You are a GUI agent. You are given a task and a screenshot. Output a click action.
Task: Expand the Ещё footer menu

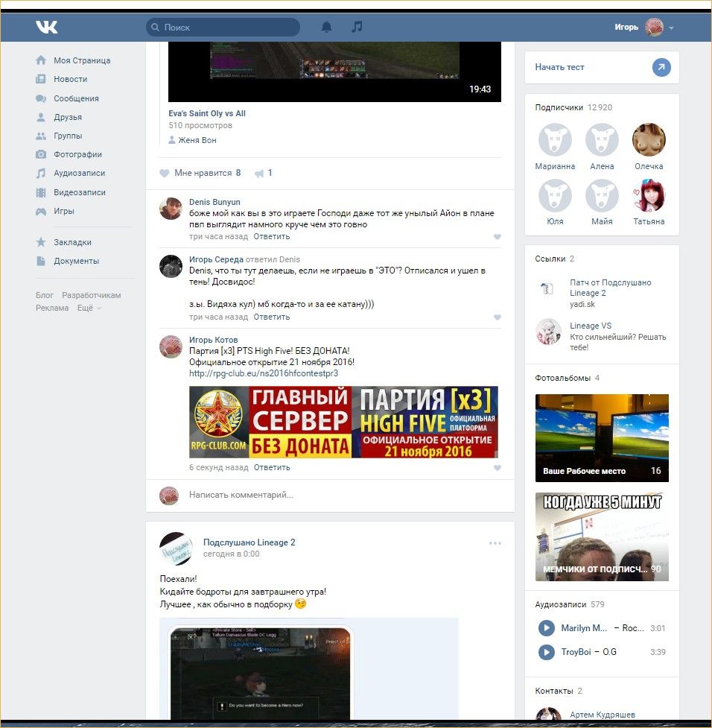point(89,308)
